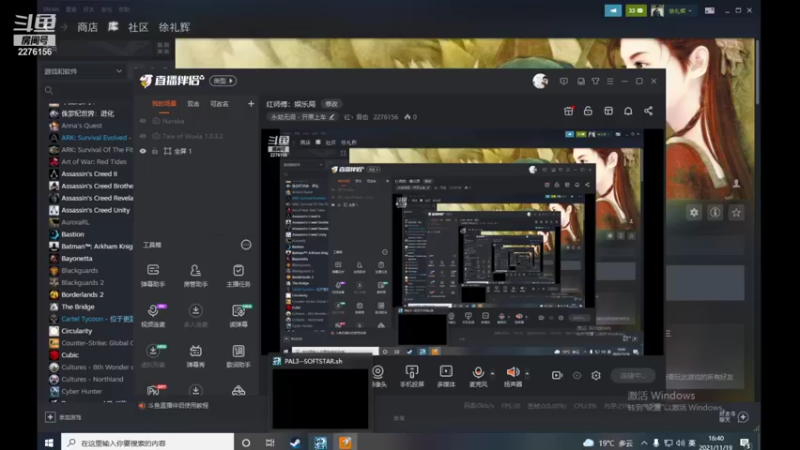Screen dimensions: 800x450
Task: Toggle visibility of Tale of Wuxia source
Action: pos(143,136)
